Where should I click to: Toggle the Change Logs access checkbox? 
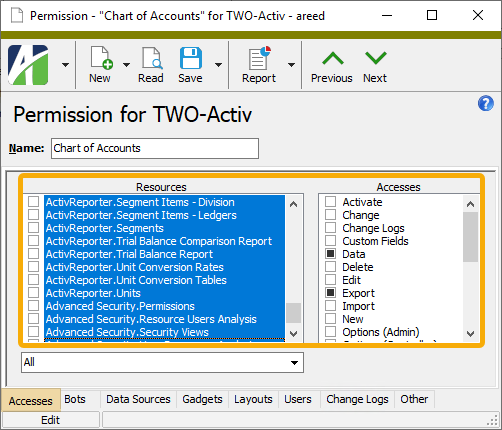tap(330, 228)
